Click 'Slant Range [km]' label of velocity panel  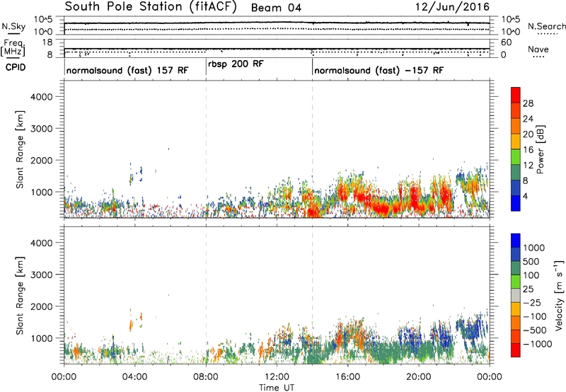[x=20, y=296]
